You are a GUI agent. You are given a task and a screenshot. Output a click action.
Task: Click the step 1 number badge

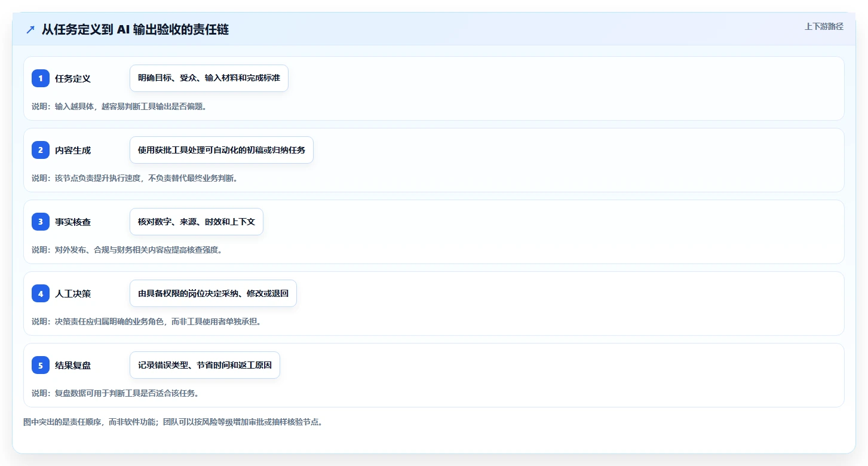(41, 78)
